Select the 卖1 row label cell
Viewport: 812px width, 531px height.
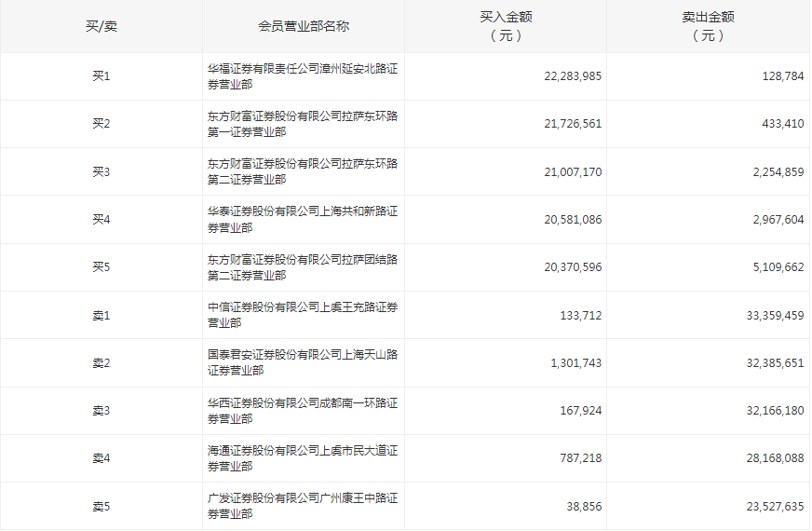click(x=101, y=316)
